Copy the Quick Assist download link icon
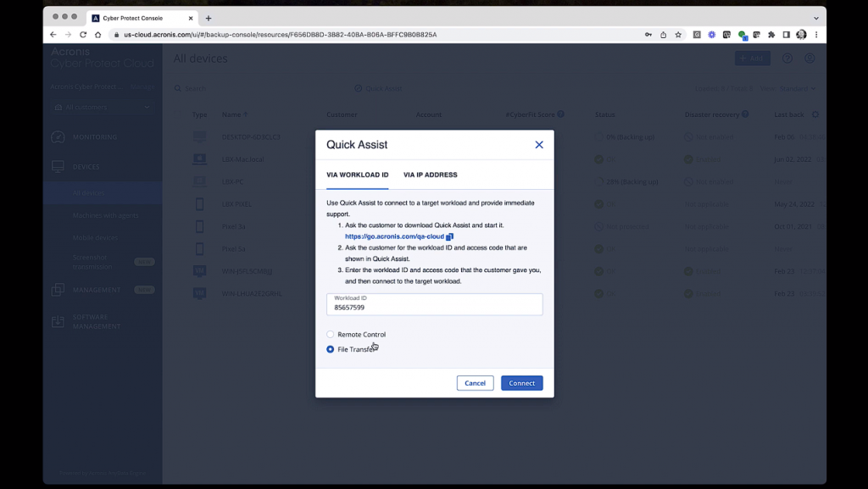868x489 pixels. 449,236
